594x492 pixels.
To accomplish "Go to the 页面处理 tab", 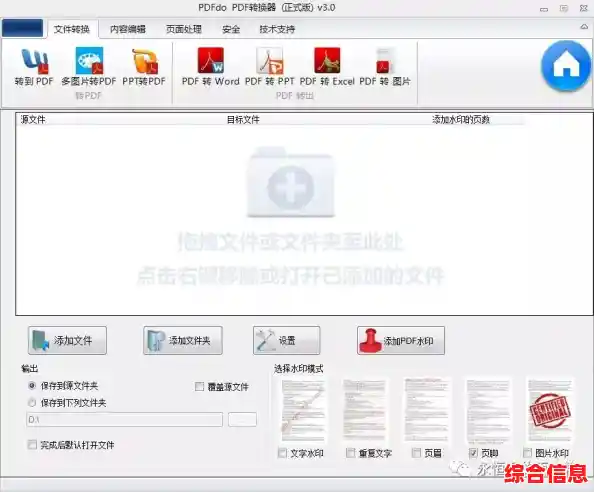I will click(x=184, y=29).
